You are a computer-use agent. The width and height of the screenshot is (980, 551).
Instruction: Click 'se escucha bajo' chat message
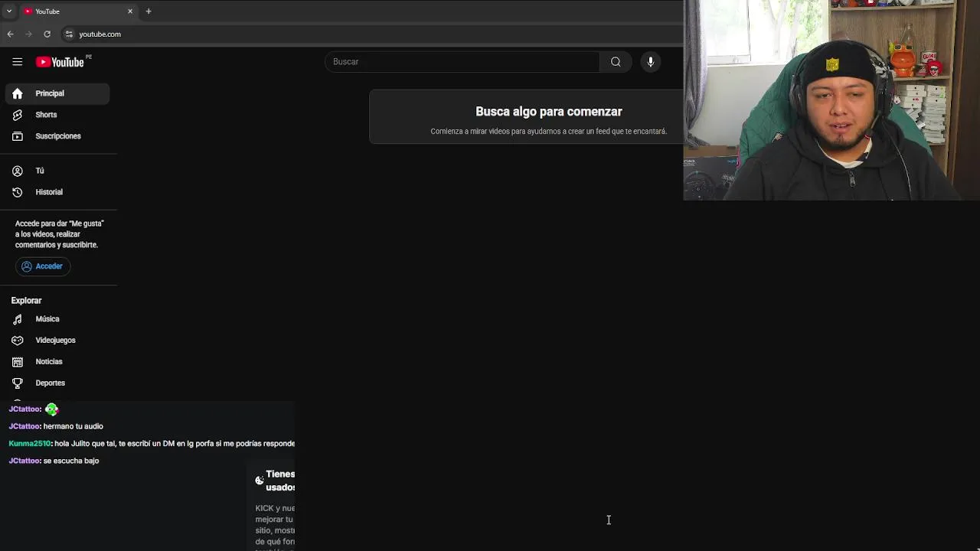click(71, 461)
